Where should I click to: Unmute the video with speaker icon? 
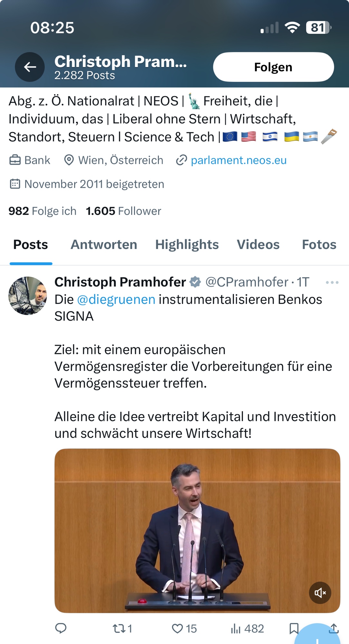coord(320,592)
